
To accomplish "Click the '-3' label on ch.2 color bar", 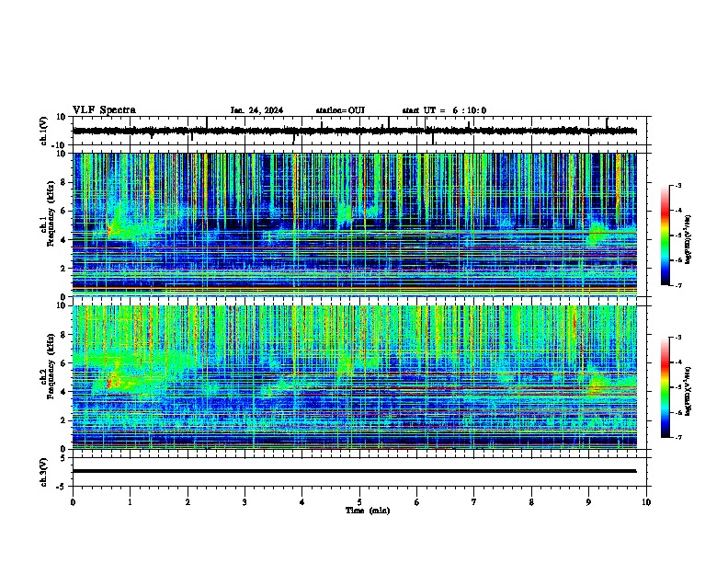I will tap(677, 338).
